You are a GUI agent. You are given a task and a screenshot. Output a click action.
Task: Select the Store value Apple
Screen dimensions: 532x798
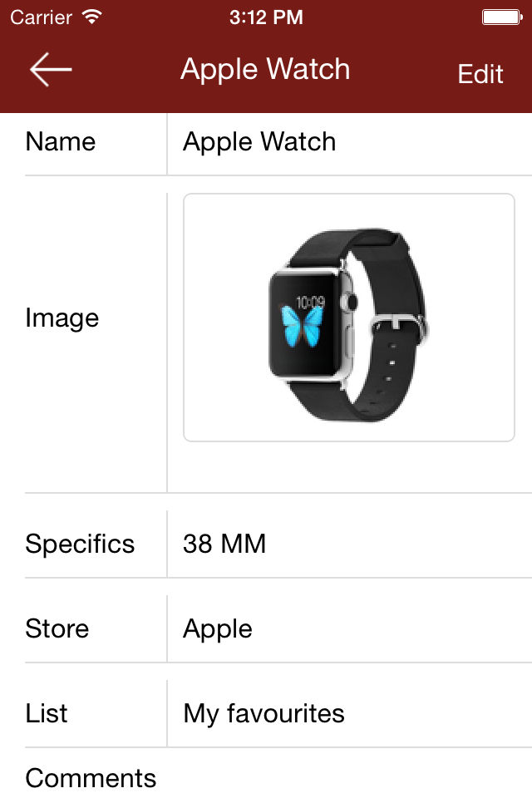point(218,629)
